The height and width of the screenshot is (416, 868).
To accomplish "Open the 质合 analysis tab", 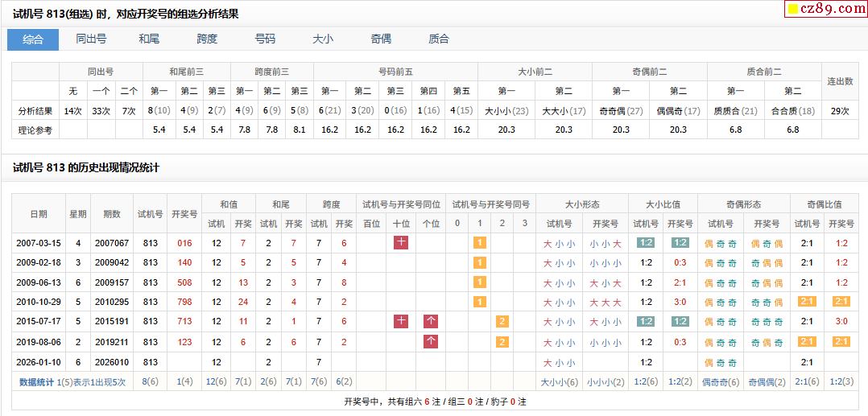I will (439, 39).
